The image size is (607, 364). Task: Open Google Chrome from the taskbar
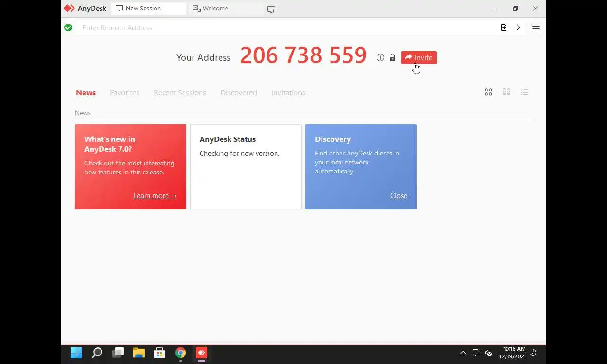180,353
